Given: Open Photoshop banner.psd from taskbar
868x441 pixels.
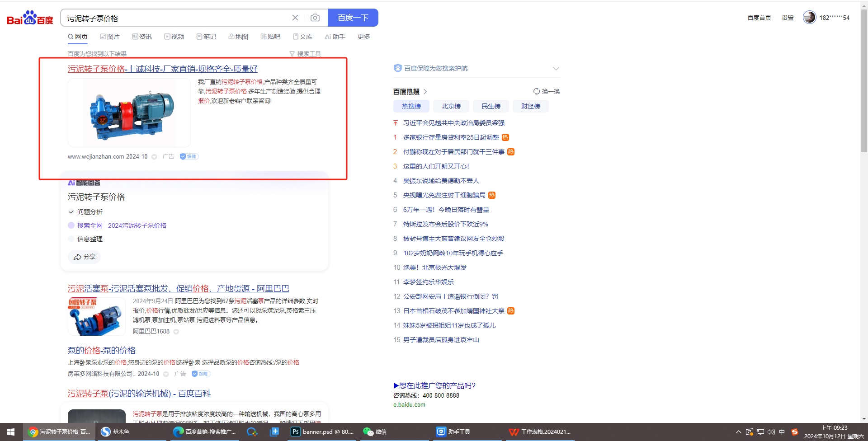Looking at the screenshot, I should (322, 432).
